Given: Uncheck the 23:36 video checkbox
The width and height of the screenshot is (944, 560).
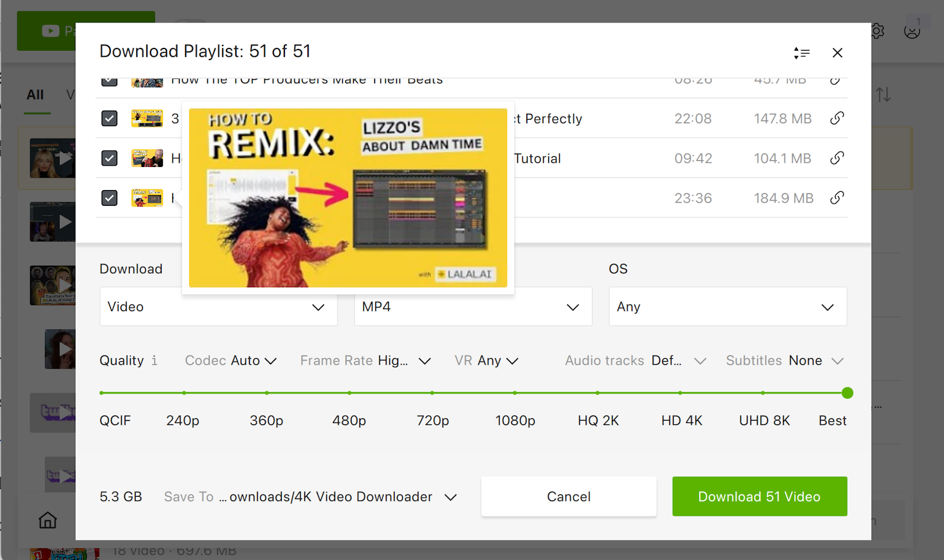Looking at the screenshot, I should pos(109,198).
